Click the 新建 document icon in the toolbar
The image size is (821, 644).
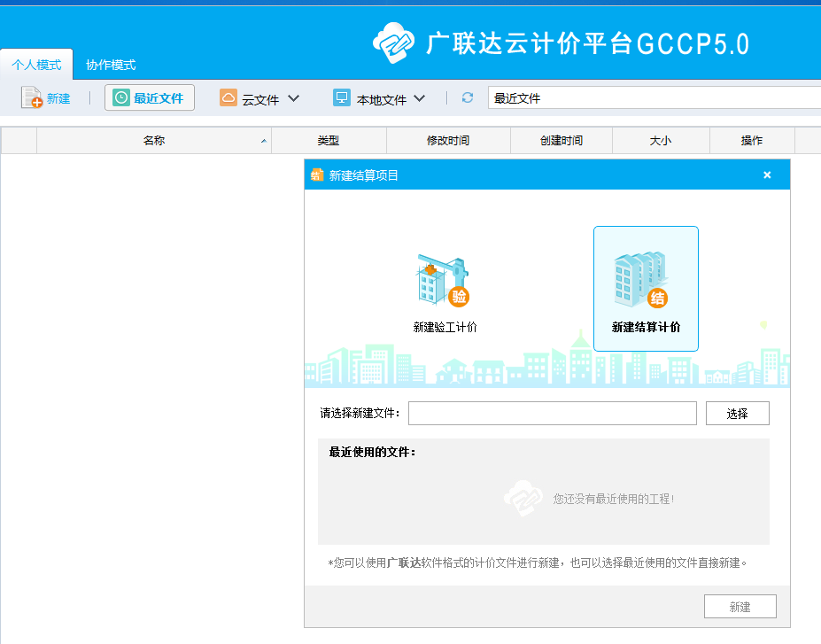point(31,97)
